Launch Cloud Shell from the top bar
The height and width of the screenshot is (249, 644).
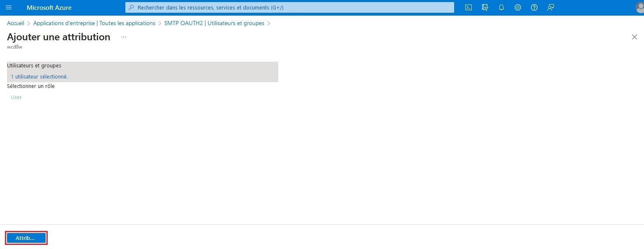click(x=469, y=7)
